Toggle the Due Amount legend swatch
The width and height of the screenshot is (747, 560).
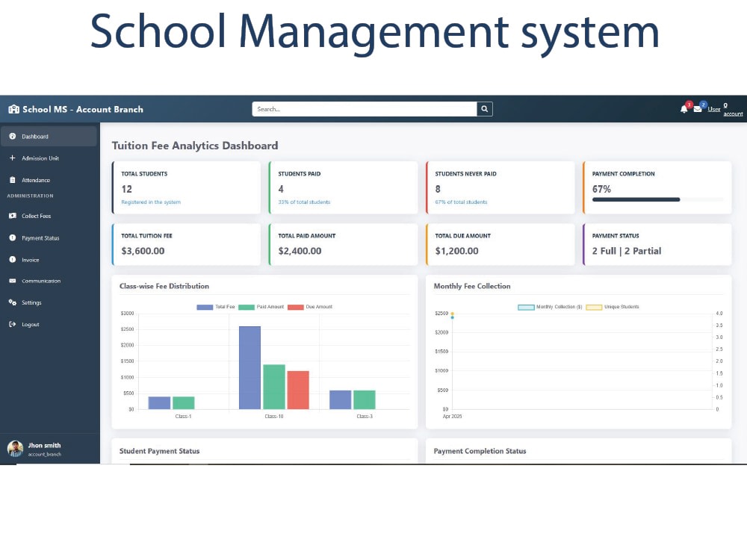tap(296, 307)
